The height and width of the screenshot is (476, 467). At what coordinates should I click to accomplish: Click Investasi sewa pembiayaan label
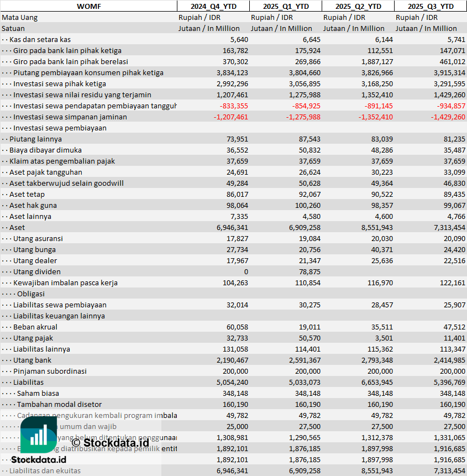pos(60,128)
